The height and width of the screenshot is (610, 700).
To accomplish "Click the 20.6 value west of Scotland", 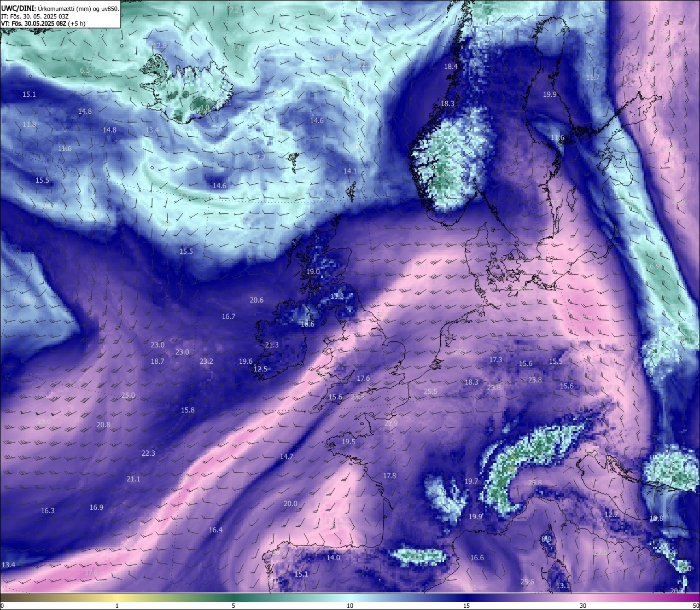I will pos(256,300).
